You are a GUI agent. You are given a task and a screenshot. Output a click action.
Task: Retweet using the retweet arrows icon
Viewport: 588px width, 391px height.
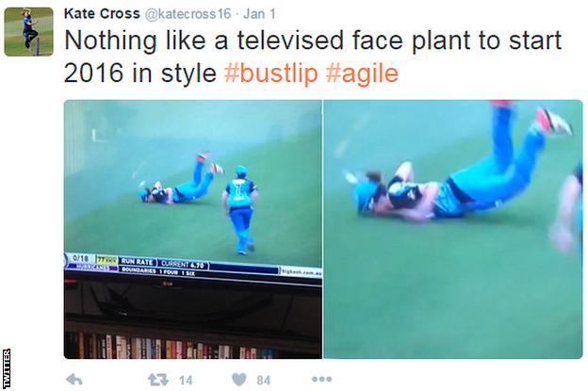point(158,380)
